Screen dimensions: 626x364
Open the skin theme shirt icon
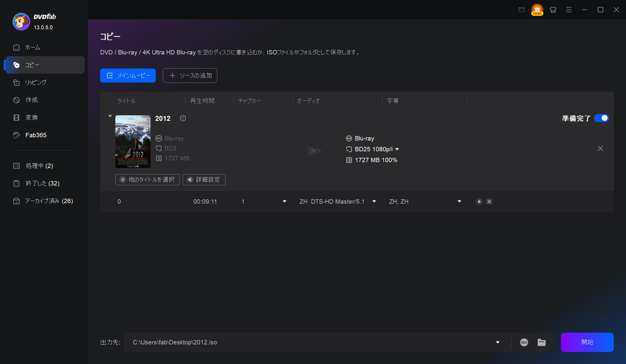553,10
